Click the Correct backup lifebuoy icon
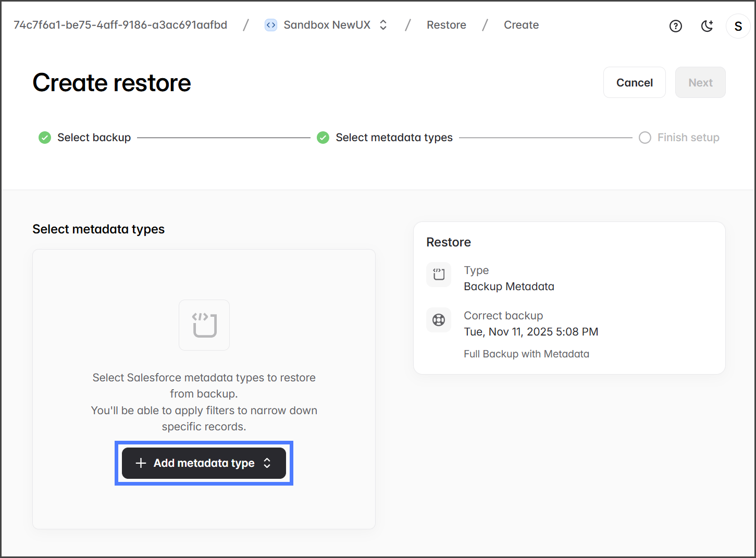756x558 pixels. 439,320
